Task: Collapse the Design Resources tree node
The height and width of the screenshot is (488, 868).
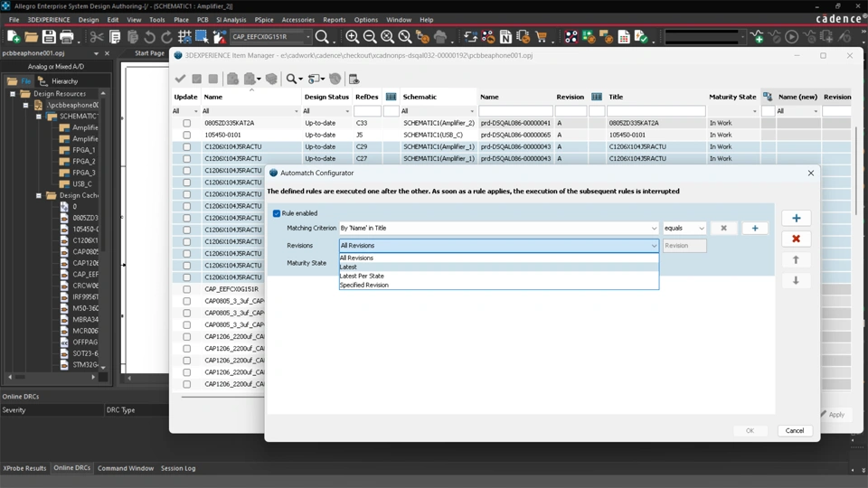Action: 13,94
